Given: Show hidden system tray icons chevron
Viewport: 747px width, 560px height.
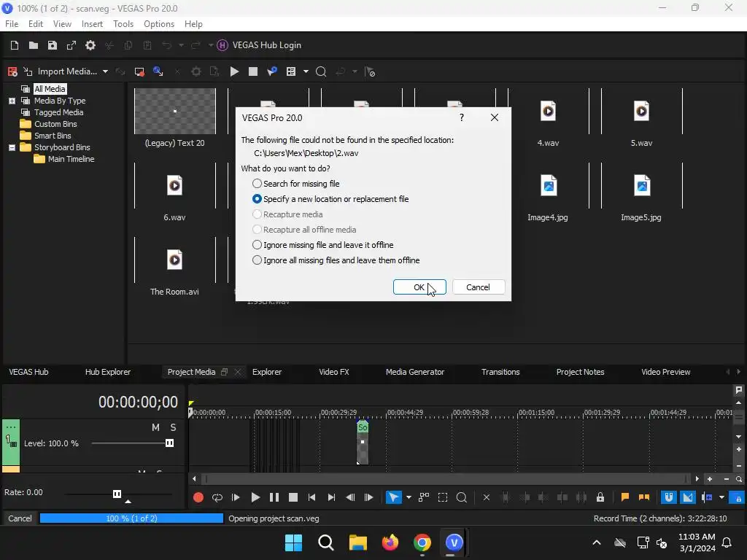Looking at the screenshot, I should click(597, 542).
